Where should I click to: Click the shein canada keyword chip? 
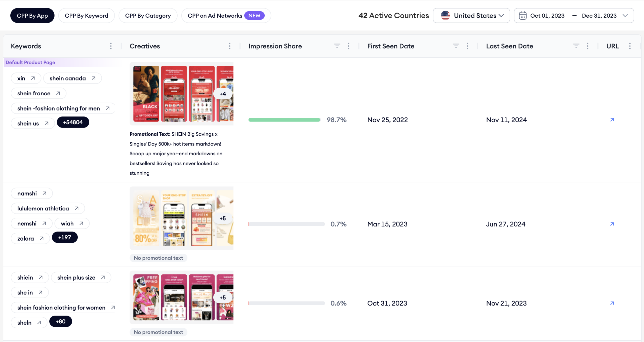click(72, 78)
